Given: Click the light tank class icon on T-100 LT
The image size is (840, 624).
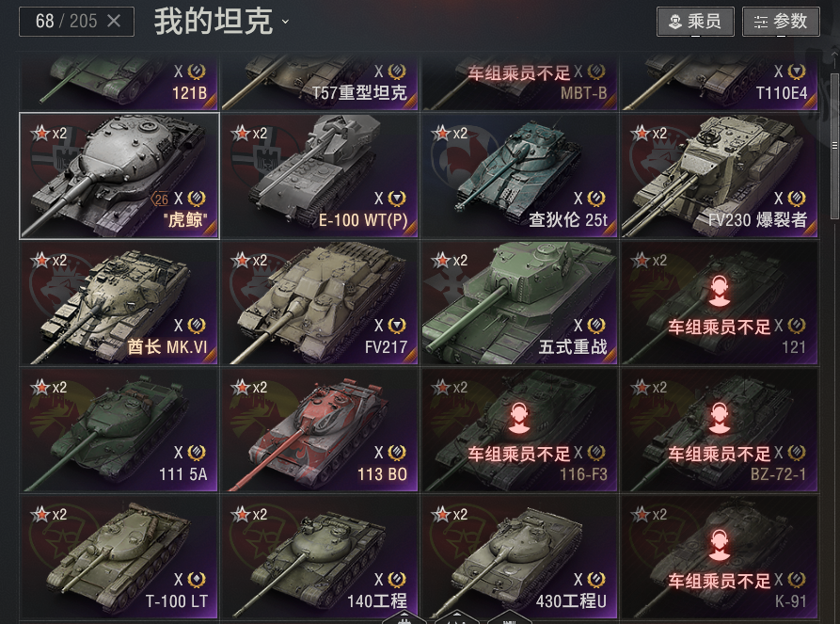Looking at the screenshot, I should click(197, 580).
